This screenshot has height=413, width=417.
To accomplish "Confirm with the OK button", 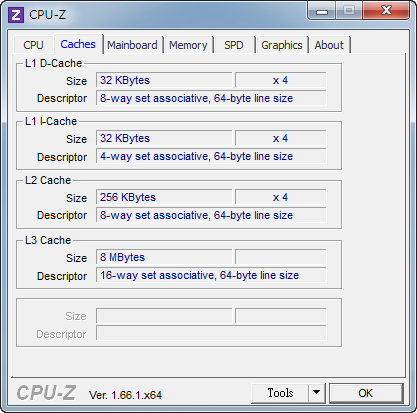I will click(366, 393).
